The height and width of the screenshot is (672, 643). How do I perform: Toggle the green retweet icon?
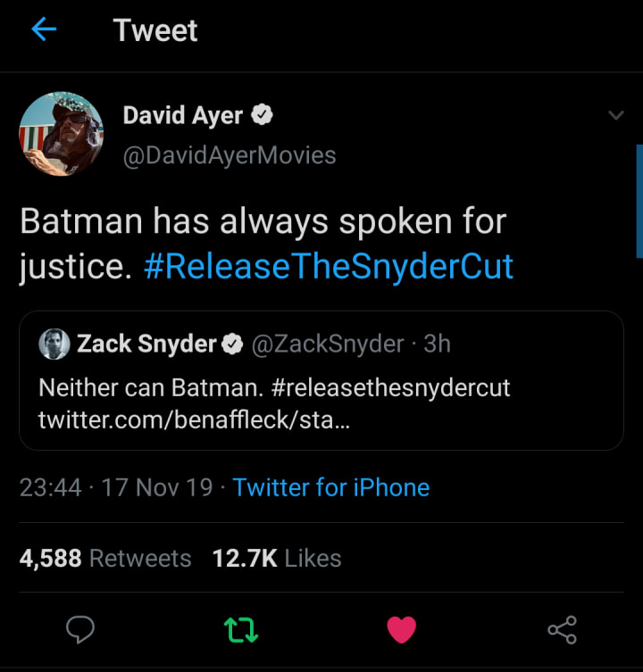240,631
